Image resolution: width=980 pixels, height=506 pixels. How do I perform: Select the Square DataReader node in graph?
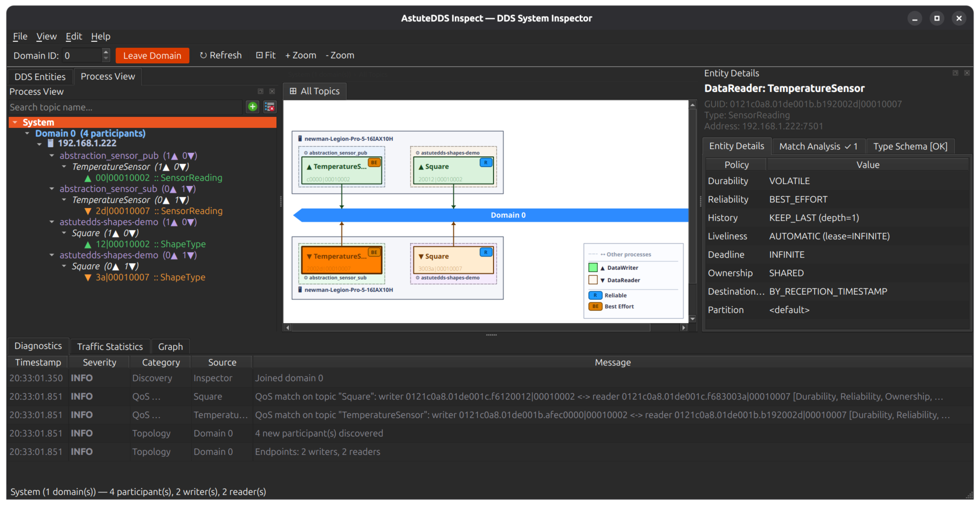pyautogui.click(x=453, y=260)
